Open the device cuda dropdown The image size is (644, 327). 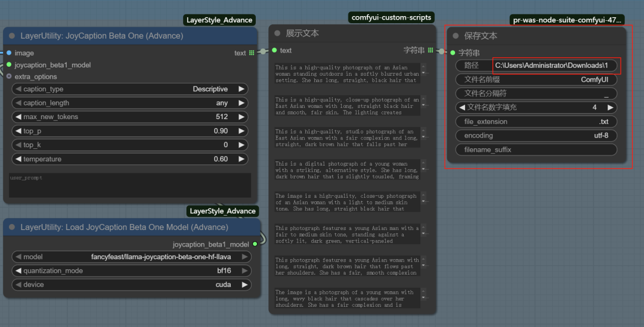tap(131, 285)
